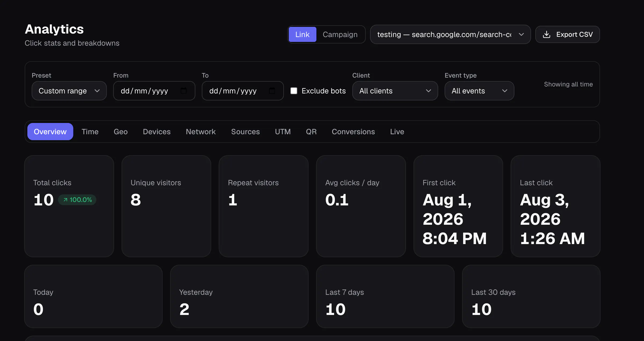644x341 pixels.
Task: Select the Overview tab
Action: 50,132
